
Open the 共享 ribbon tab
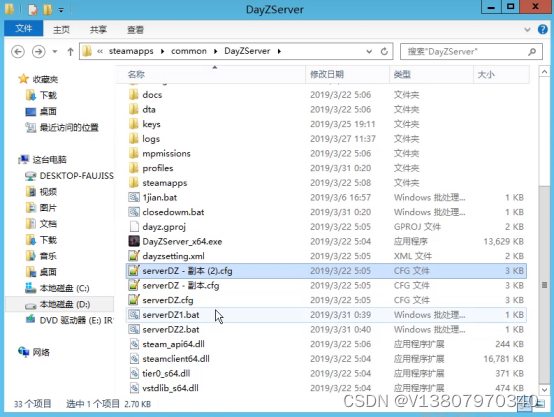point(98,30)
